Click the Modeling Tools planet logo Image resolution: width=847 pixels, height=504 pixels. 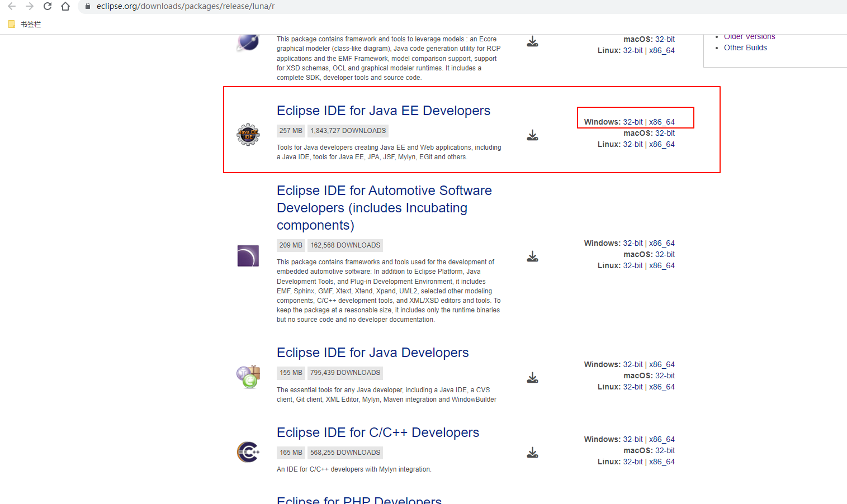click(248, 42)
